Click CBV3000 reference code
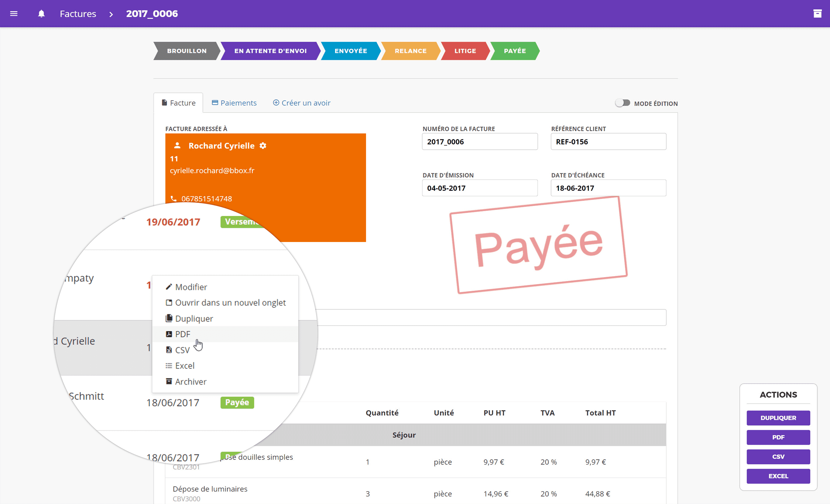This screenshot has height=504, width=830. point(186,499)
